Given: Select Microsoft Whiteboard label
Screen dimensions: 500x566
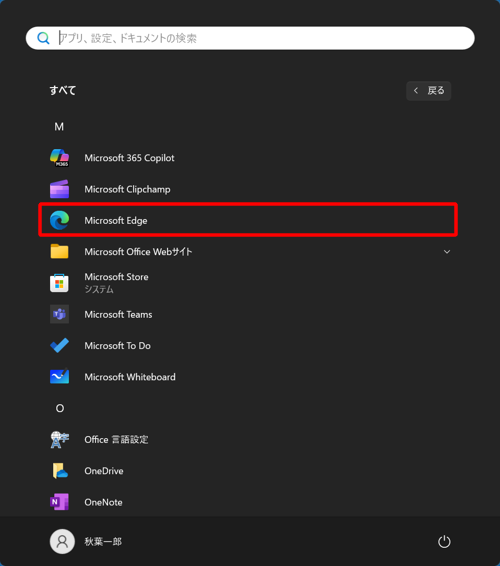Looking at the screenshot, I should tap(130, 377).
